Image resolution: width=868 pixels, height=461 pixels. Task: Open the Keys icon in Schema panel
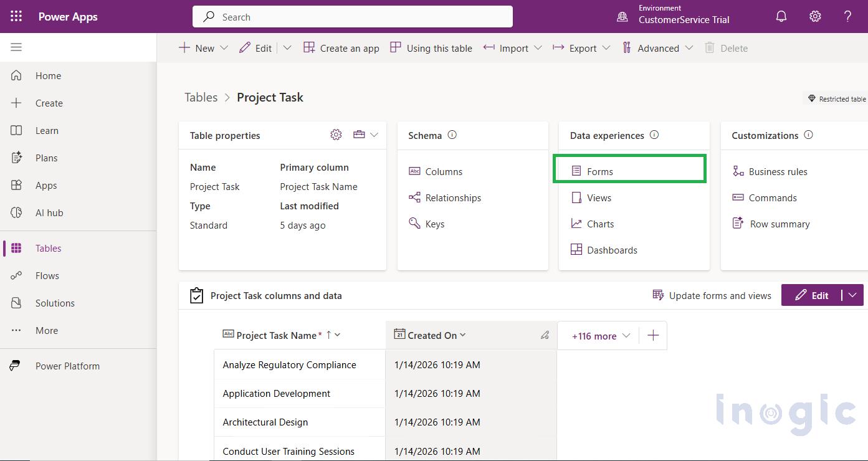click(x=414, y=224)
